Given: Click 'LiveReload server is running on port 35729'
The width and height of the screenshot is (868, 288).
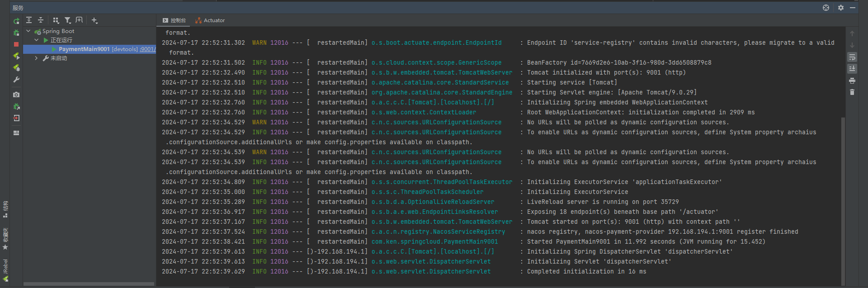Looking at the screenshot, I should pos(603,202).
